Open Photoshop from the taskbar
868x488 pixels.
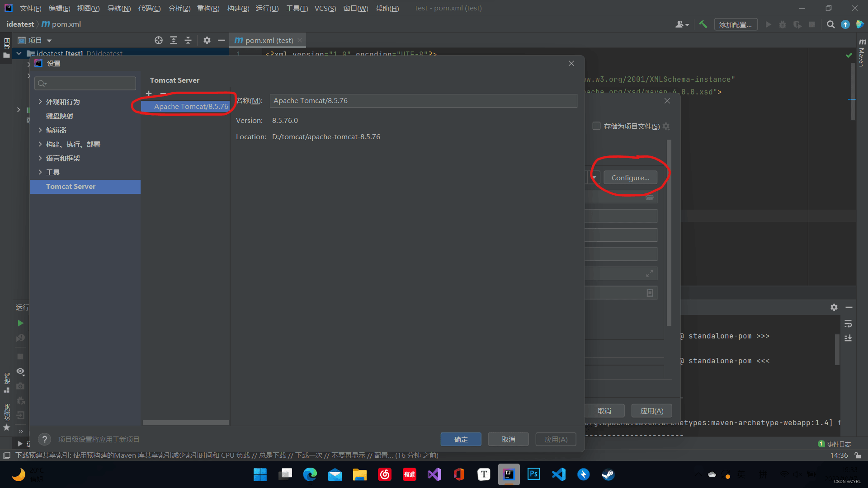point(533,474)
